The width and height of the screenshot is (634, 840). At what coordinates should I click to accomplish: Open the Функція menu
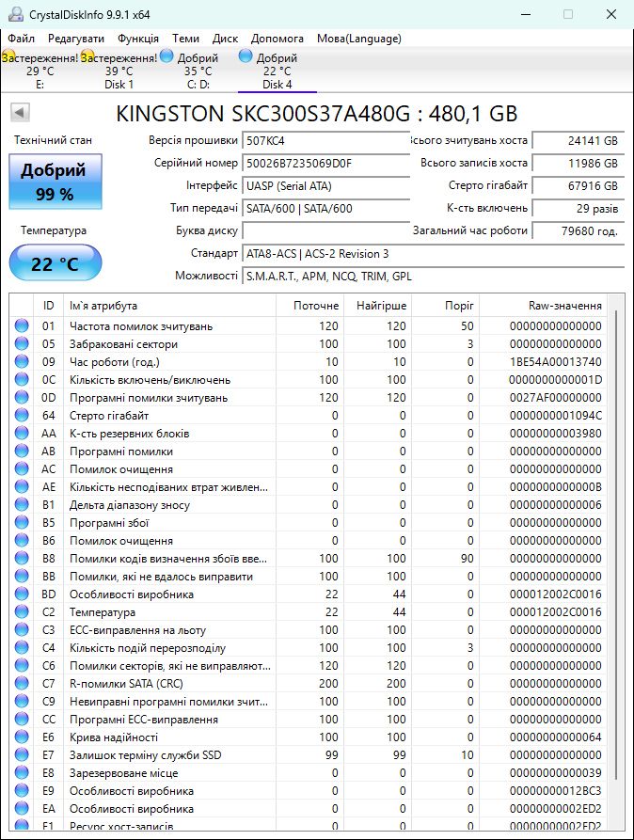pyautogui.click(x=138, y=39)
